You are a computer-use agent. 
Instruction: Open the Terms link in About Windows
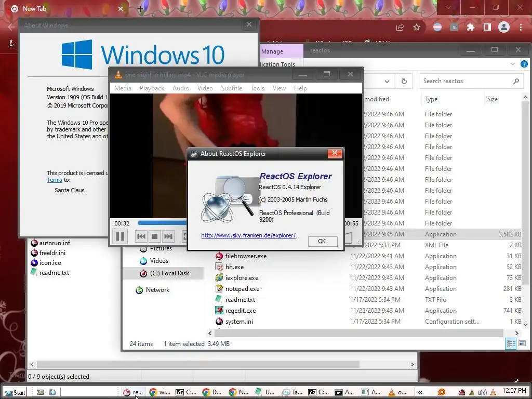(x=55, y=180)
